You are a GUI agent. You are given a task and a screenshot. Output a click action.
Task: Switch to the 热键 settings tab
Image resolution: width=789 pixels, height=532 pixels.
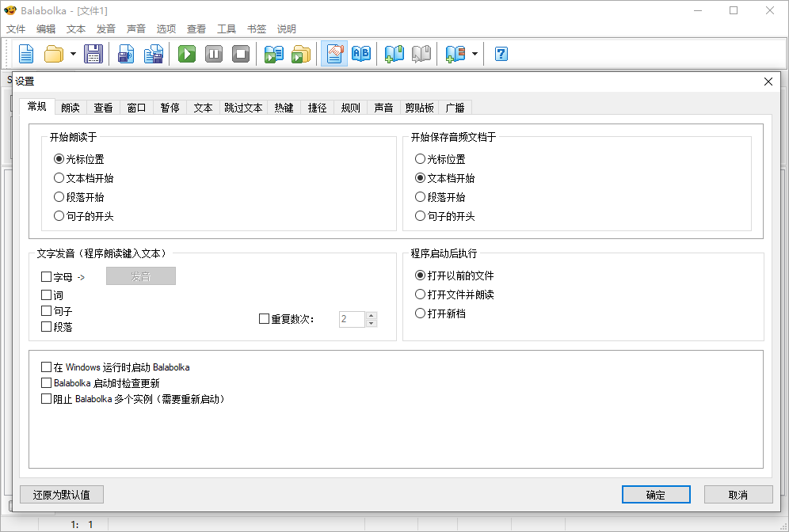(284, 107)
